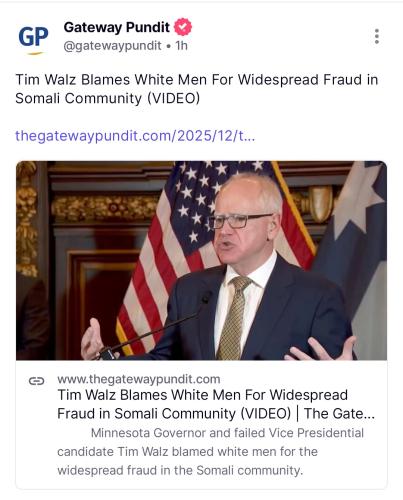The height and width of the screenshot is (500, 403).
Task: Open the 1h post timestamp
Action: coord(181,45)
